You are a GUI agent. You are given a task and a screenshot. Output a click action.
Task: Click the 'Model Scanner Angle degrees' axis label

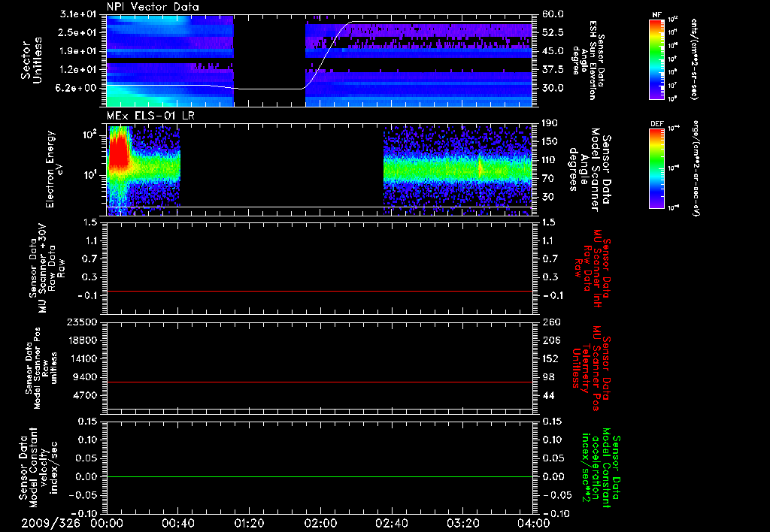(590, 169)
